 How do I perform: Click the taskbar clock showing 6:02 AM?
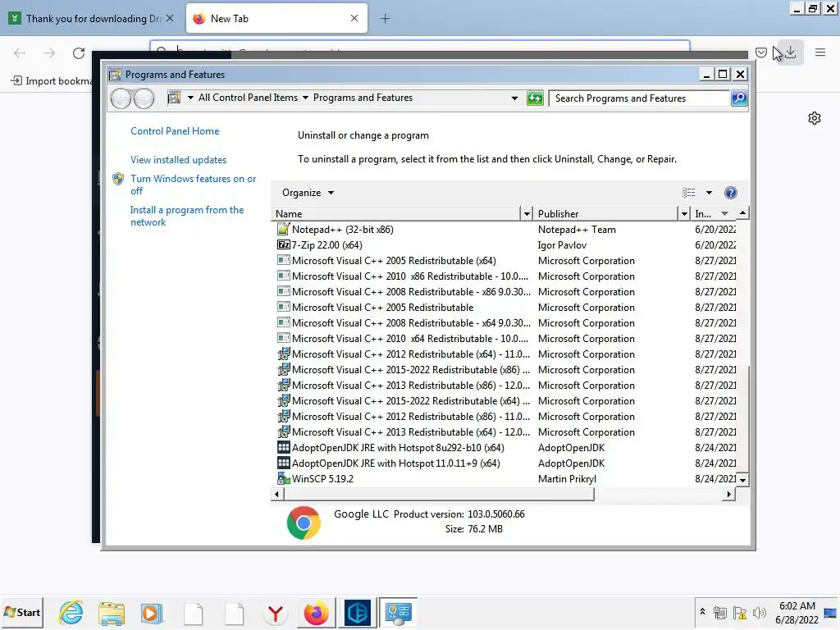coord(797,612)
